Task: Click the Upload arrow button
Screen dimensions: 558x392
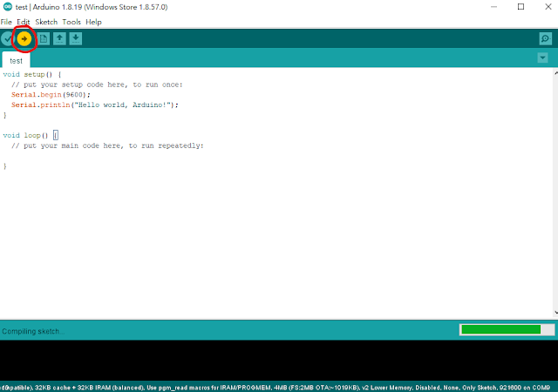Action: [x=24, y=39]
